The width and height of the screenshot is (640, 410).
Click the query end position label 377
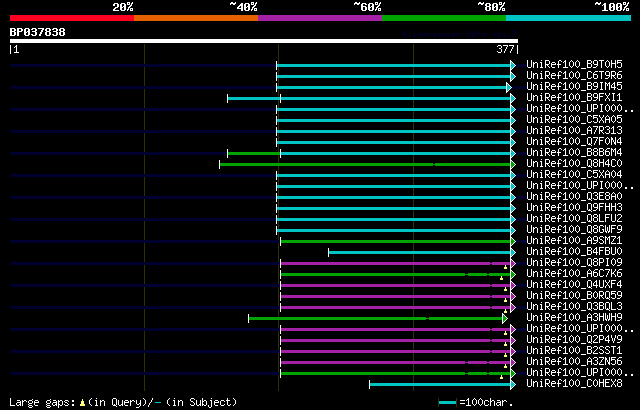505,49
